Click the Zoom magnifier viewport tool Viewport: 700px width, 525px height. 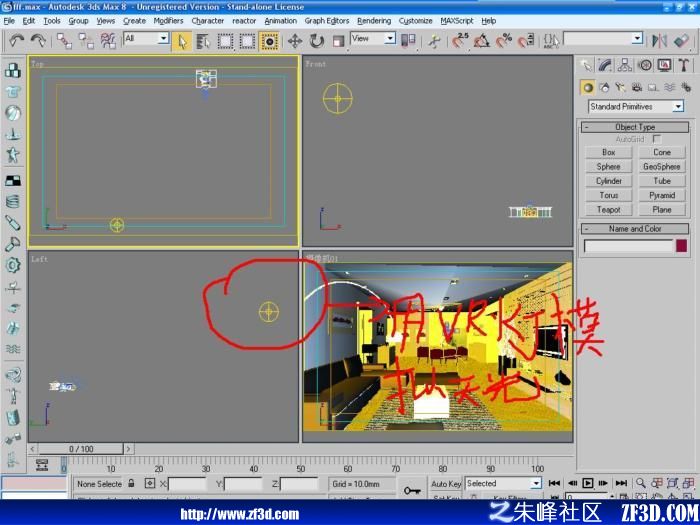[x=641, y=483]
